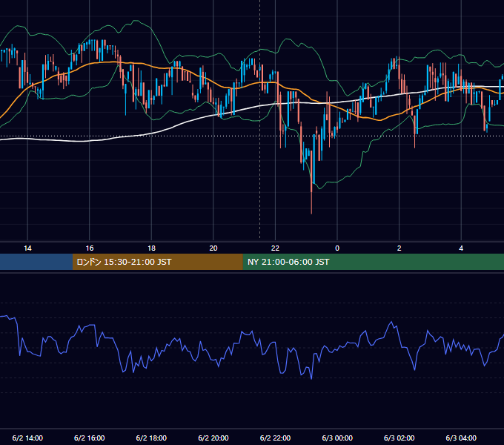Click the 6/2 20:00 date label
The image size is (504, 445).
click(x=213, y=438)
